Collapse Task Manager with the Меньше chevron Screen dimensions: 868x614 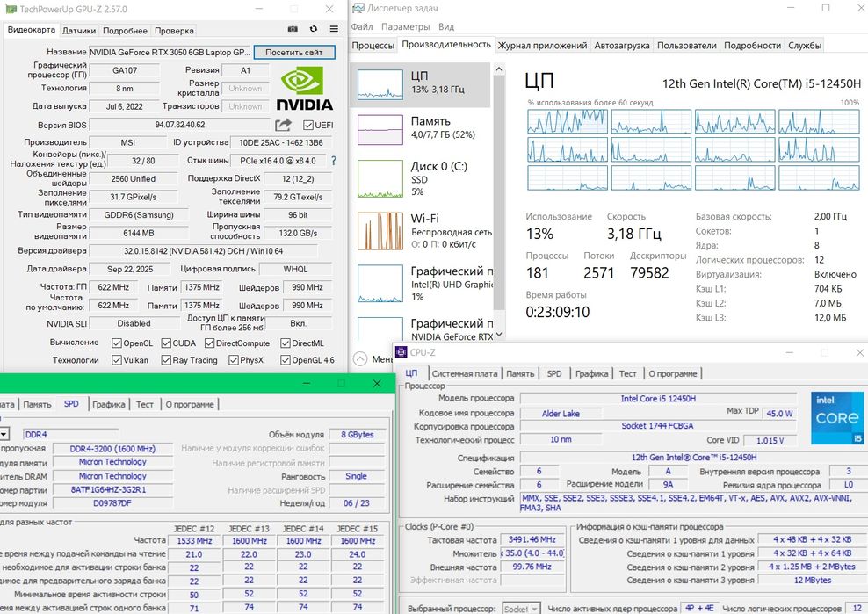360,358
